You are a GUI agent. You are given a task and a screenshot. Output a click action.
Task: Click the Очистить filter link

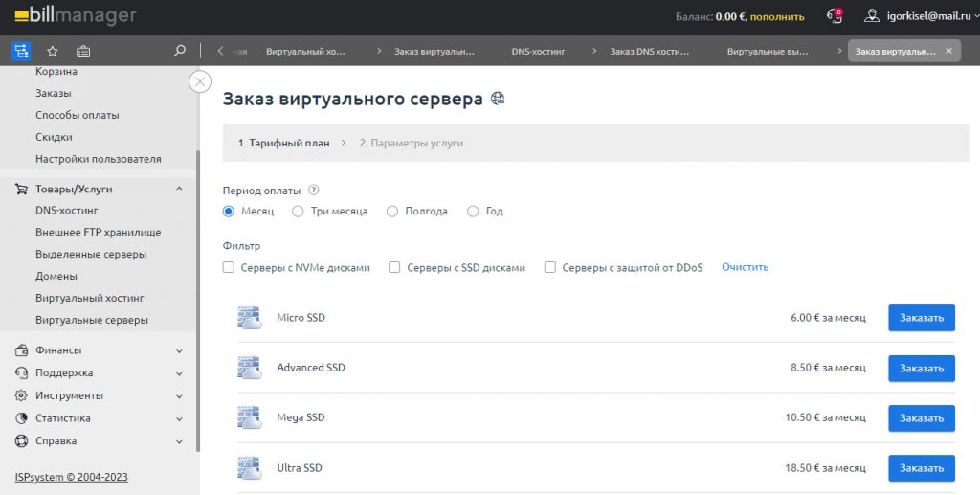[x=745, y=267]
